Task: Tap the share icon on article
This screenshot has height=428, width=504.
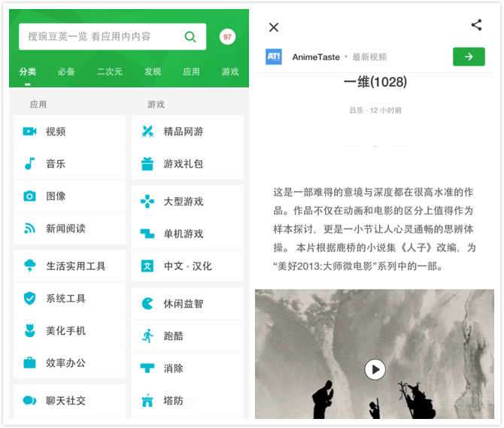Action: [476, 25]
